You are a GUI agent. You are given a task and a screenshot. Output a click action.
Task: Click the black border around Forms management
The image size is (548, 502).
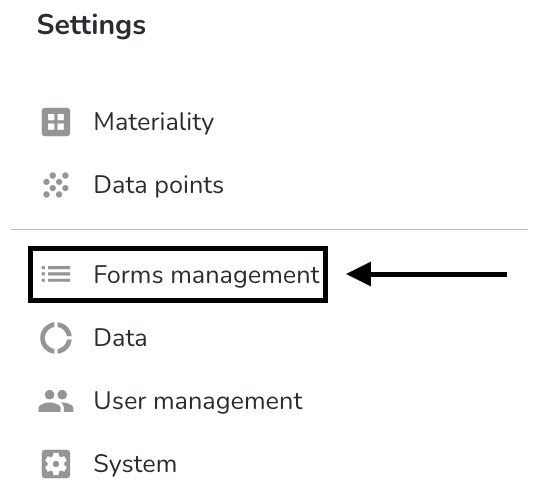tap(178, 248)
